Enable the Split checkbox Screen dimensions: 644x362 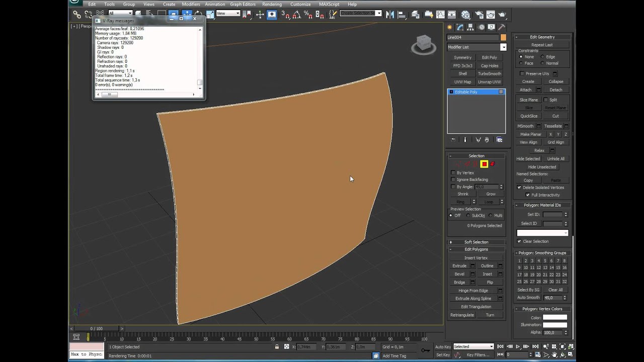546,100
